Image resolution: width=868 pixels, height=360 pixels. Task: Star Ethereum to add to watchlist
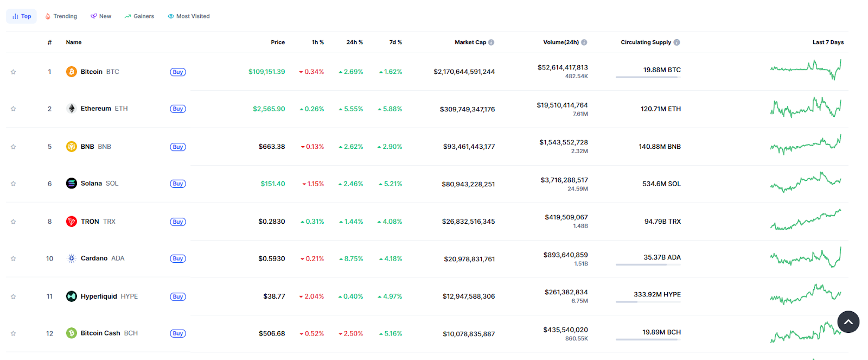pos(13,109)
